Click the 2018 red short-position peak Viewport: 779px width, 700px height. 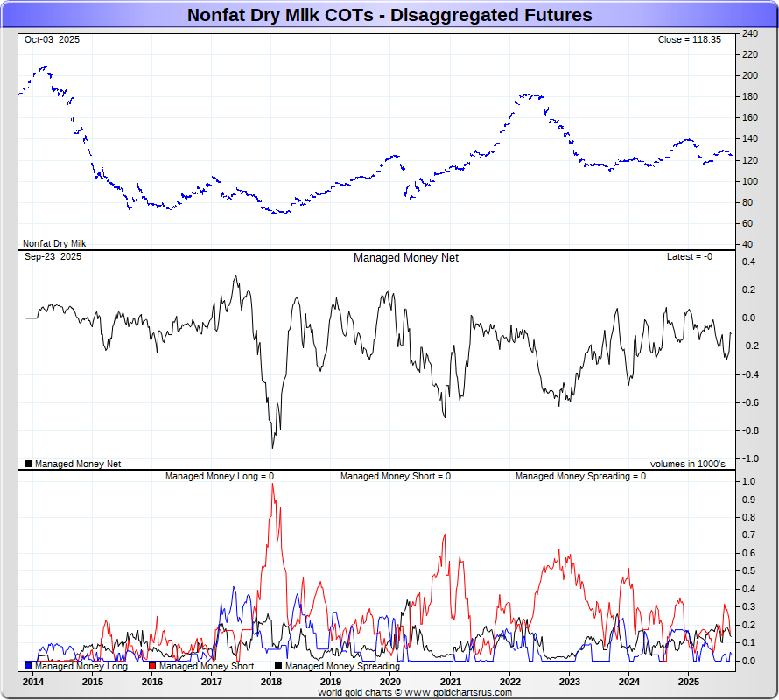point(273,485)
